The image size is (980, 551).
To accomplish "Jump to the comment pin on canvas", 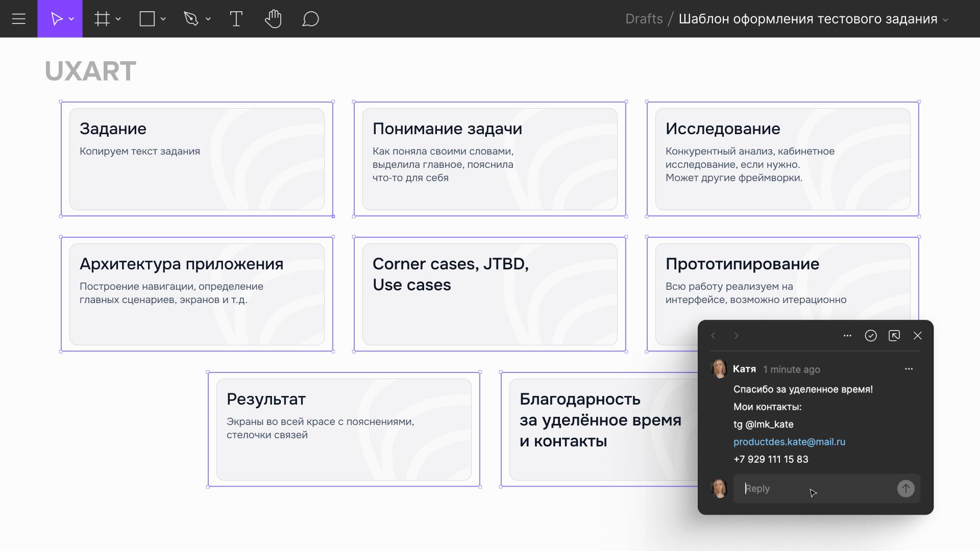I will coord(895,335).
